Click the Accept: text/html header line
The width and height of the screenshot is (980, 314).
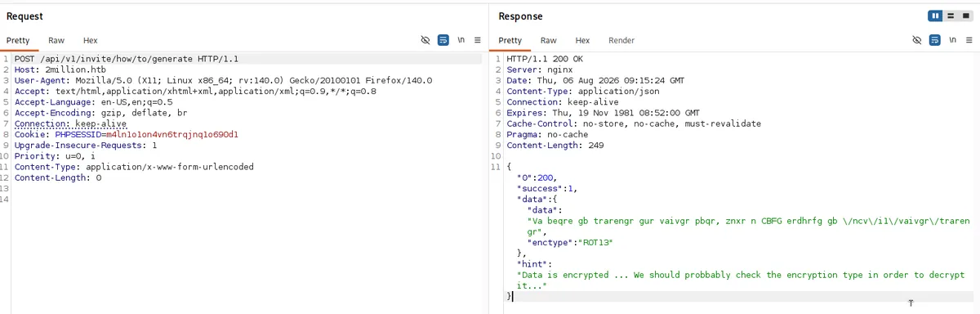195,91
